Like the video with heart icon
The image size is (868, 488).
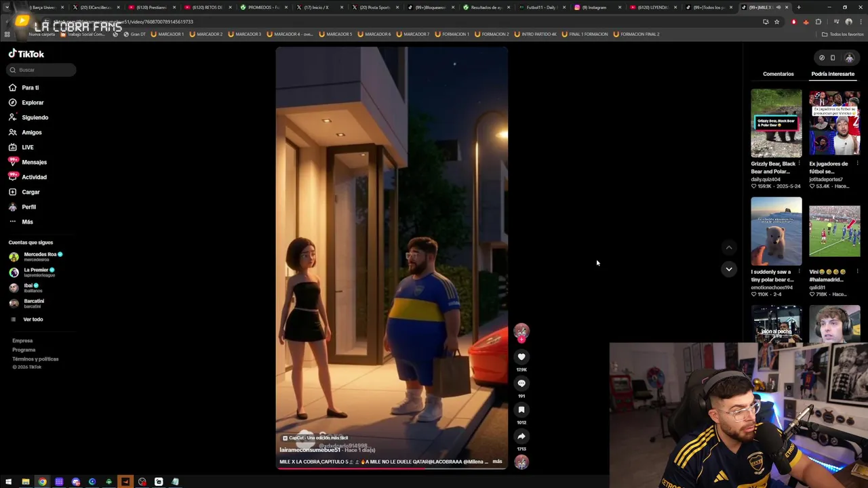(x=521, y=357)
